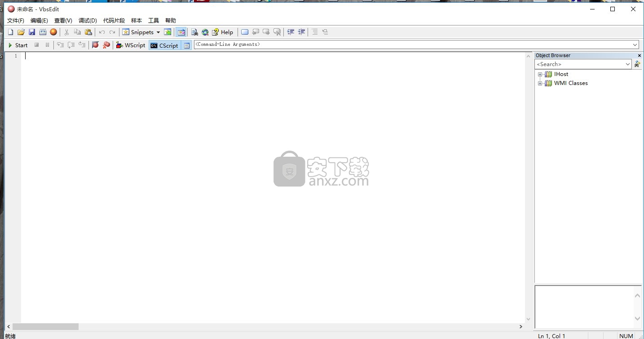Image resolution: width=644 pixels, height=339 pixels.
Task: Click the comment lines toolbar icon
Action: (315, 32)
